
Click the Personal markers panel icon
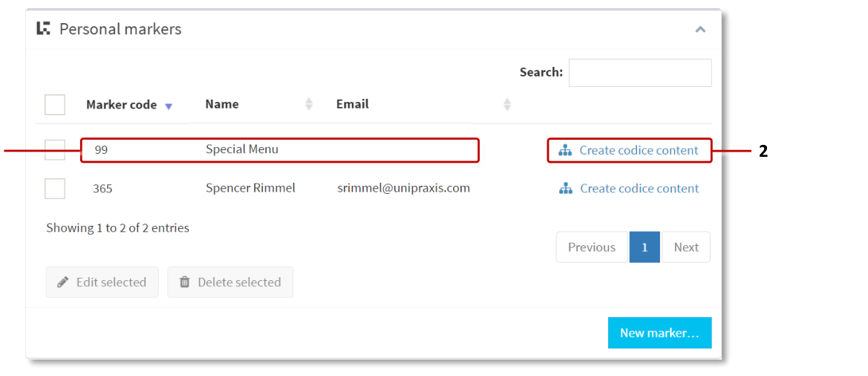tap(43, 29)
